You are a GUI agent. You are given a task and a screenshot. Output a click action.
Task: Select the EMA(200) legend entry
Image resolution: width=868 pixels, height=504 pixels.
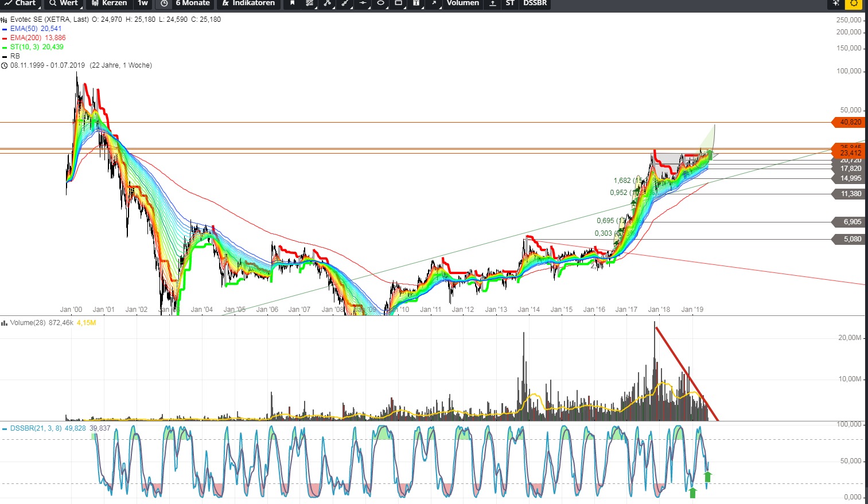38,38
